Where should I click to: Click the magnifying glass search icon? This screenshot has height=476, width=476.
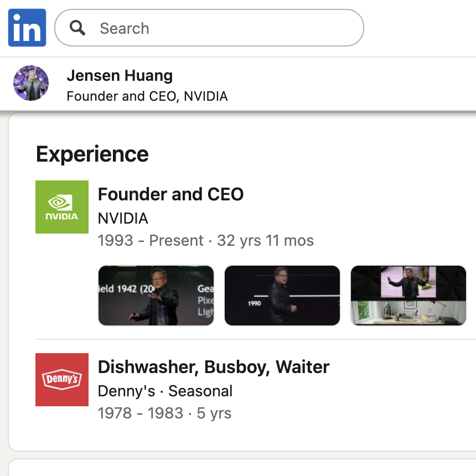click(x=77, y=28)
